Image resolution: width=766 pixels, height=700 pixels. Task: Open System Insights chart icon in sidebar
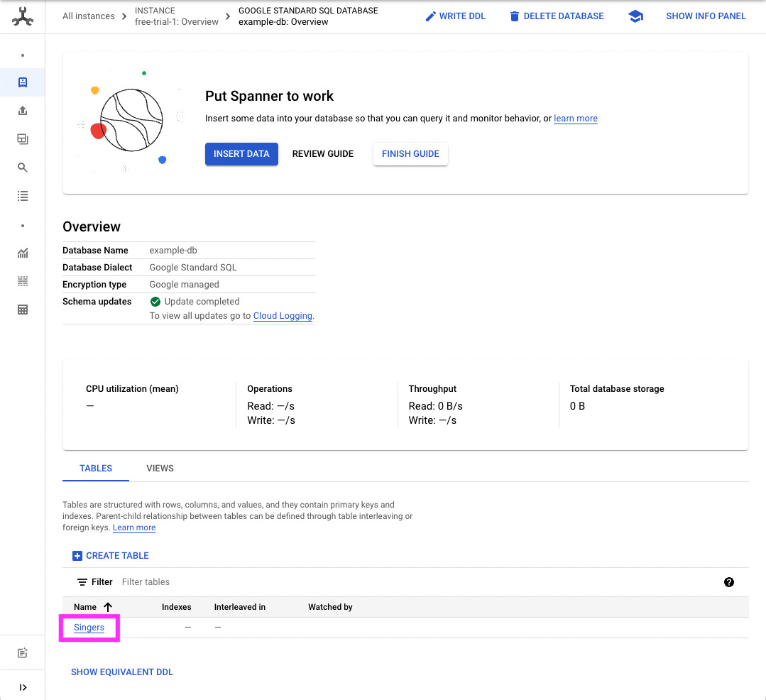(22, 253)
